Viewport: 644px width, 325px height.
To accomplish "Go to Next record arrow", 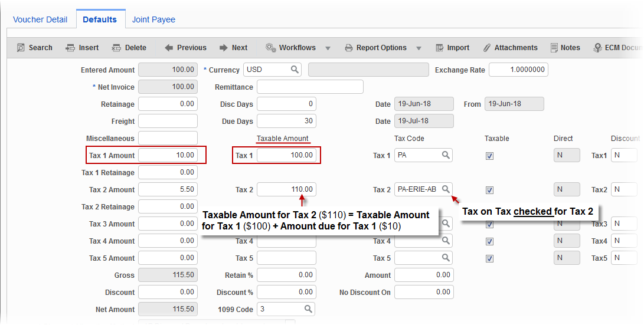I will pyautogui.click(x=224, y=48).
